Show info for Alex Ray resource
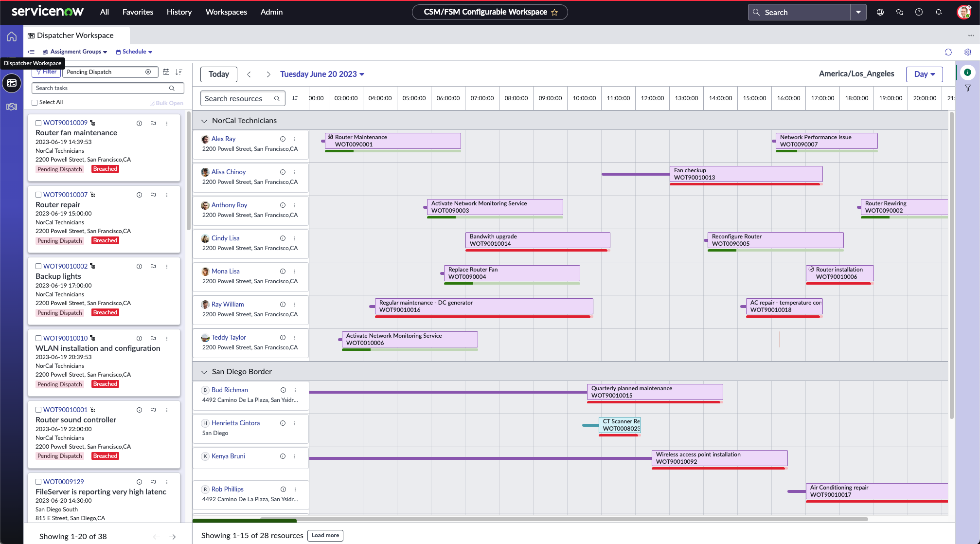This screenshot has width=980, height=544. click(x=283, y=139)
